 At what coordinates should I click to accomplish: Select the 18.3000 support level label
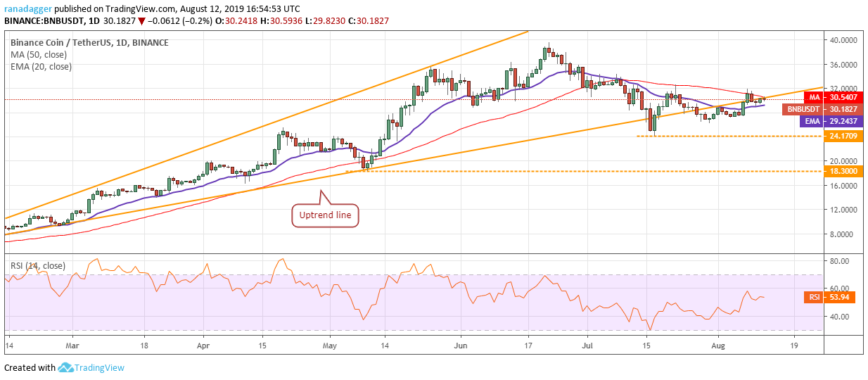tap(843, 171)
